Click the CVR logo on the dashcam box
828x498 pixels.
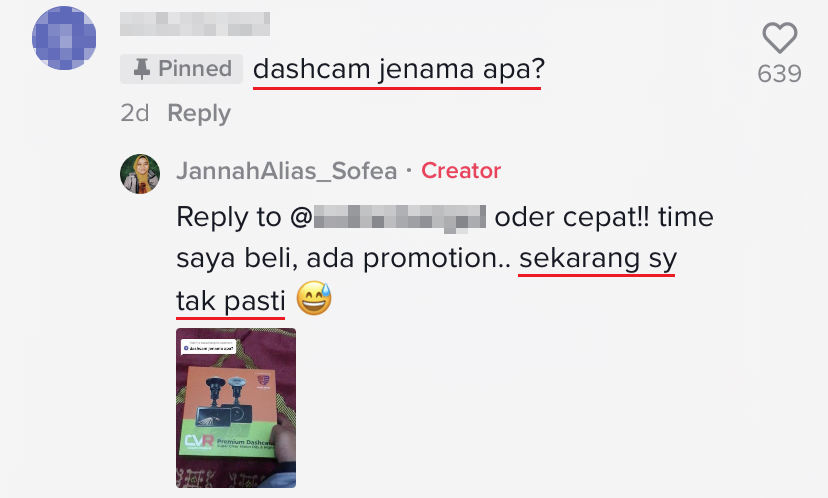199,440
